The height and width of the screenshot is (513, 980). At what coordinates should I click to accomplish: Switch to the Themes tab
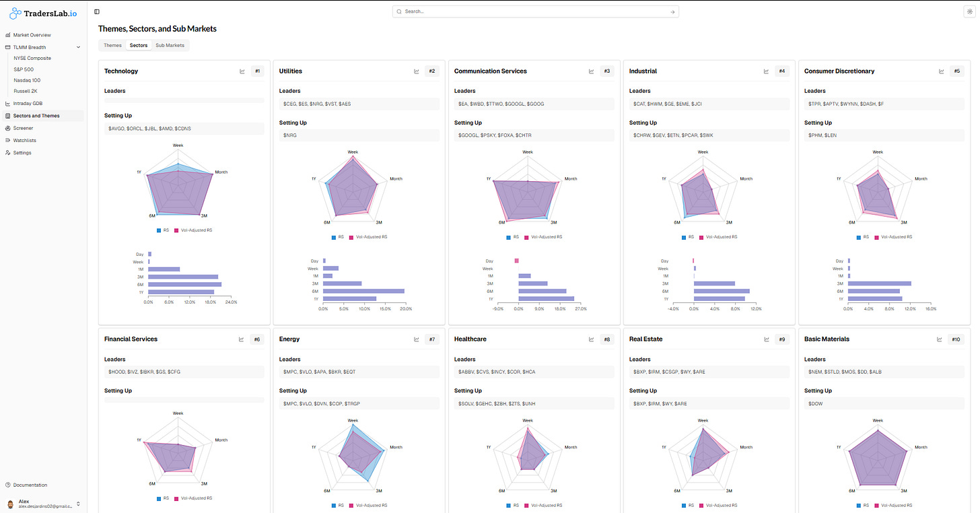[x=112, y=45]
